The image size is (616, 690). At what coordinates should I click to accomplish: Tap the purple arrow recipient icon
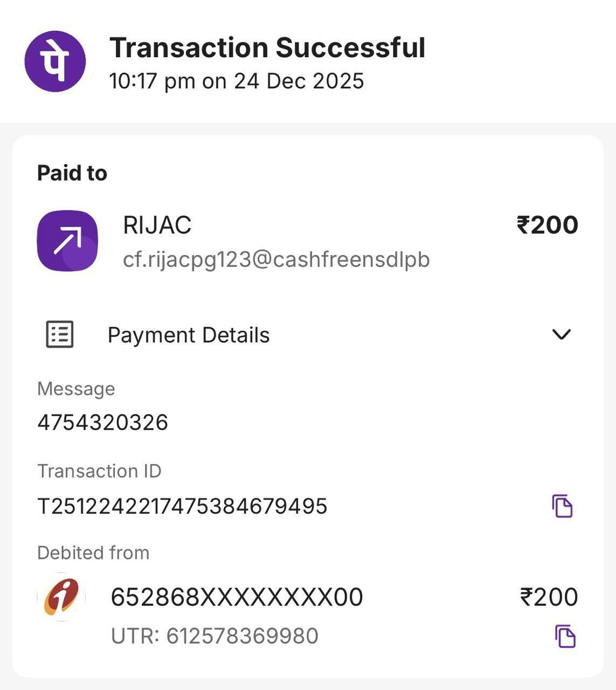67,240
